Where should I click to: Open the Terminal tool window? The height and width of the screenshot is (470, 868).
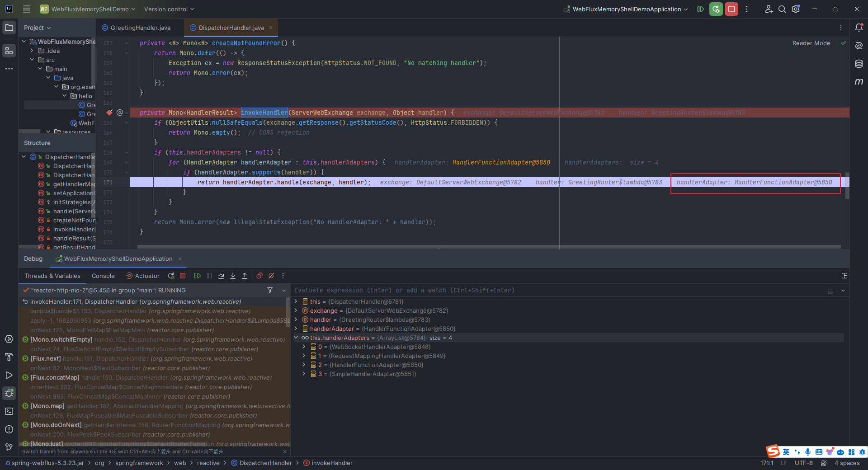tap(9, 411)
